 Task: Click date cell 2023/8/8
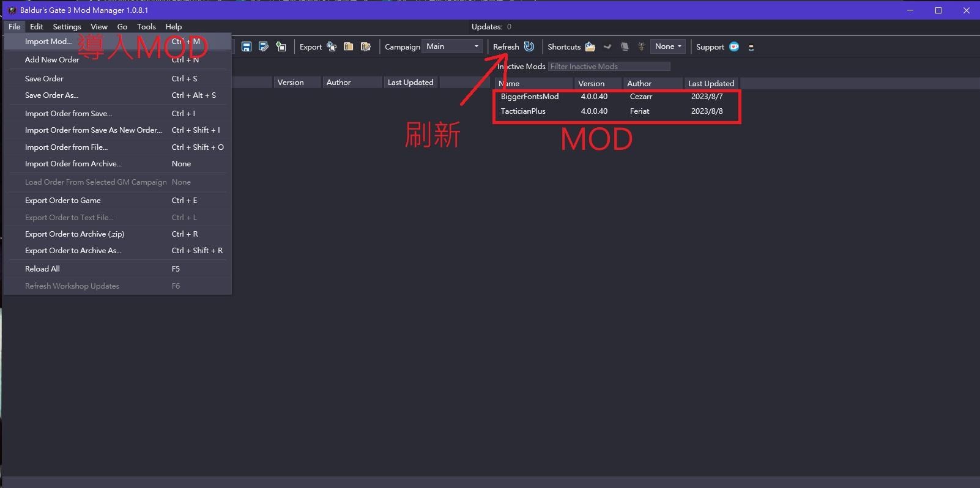click(x=707, y=111)
